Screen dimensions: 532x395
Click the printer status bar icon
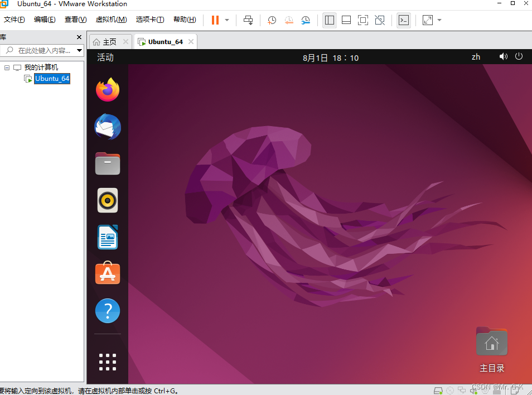coord(497,391)
